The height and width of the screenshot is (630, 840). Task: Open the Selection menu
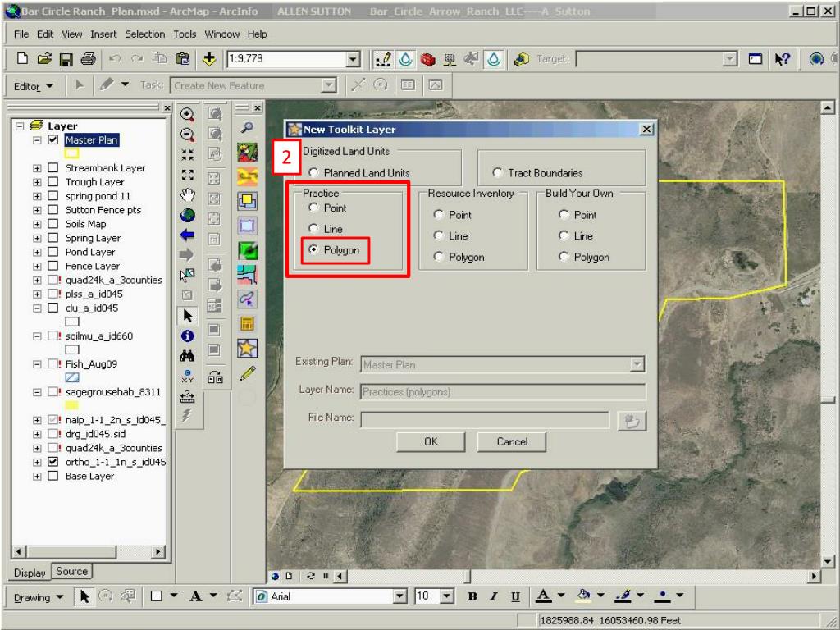145,34
